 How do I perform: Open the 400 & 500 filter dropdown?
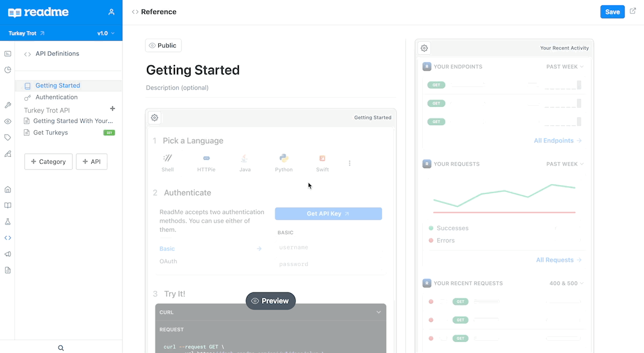coord(567,283)
